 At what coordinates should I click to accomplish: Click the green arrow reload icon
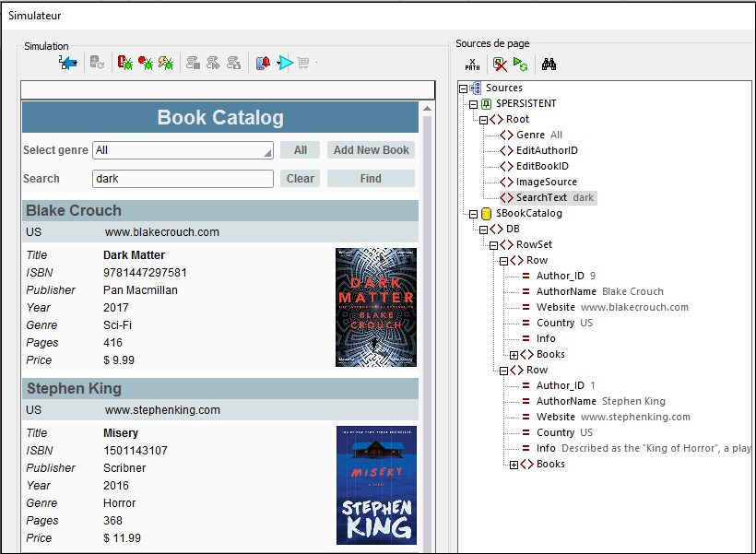pyautogui.click(x=521, y=64)
